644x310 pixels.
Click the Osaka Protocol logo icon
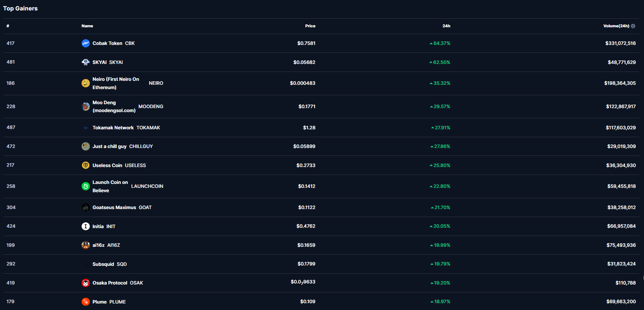(x=86, y=283)
